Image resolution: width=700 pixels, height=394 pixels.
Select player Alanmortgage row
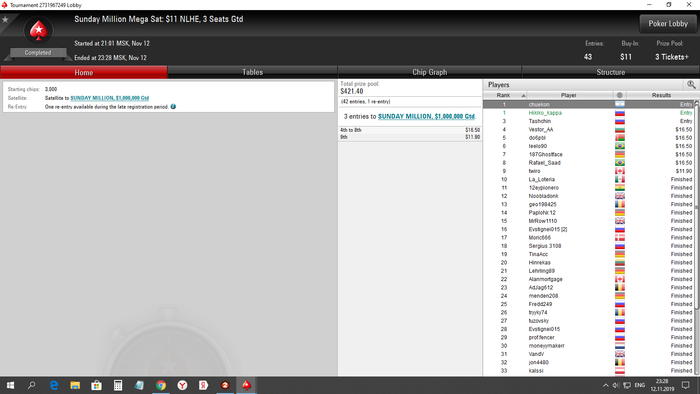point(589,279)
